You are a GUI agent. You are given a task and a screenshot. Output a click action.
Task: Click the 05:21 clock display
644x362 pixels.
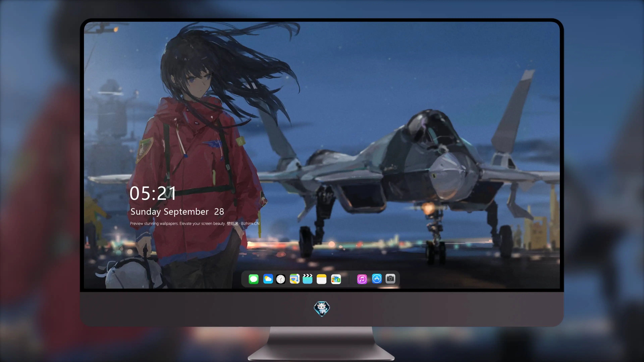click(x=152, y=193)
